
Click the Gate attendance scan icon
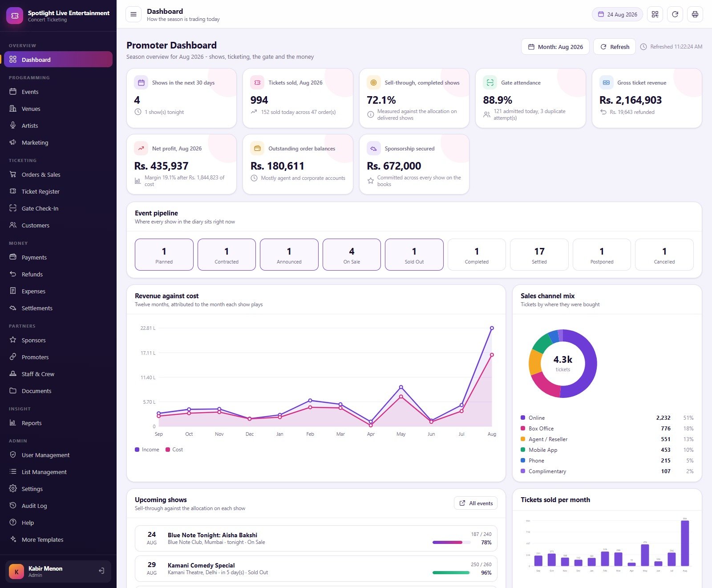(x=490, y=82)
